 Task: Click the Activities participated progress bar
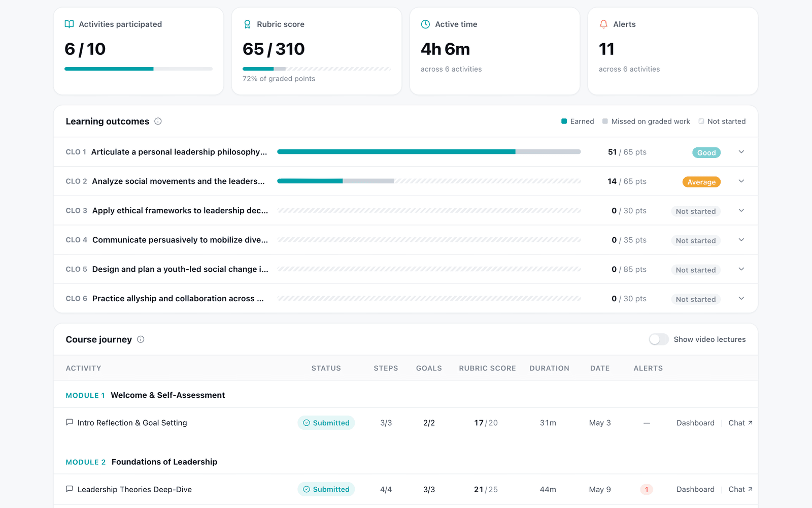139,69
